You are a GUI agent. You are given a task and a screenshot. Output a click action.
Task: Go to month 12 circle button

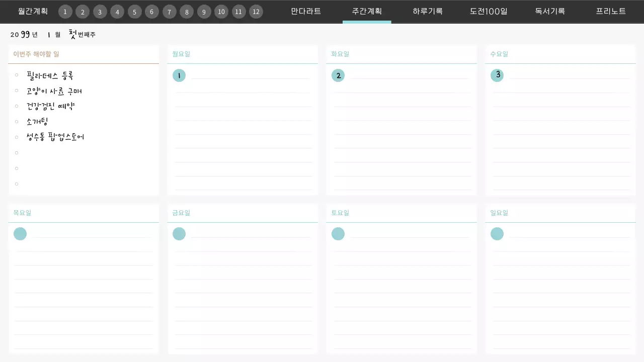point(256,12)
